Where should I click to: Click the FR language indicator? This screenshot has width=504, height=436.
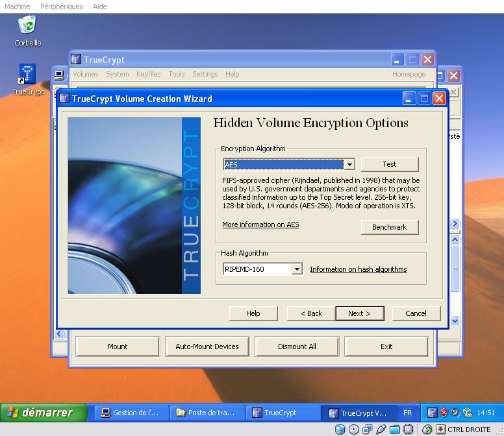point(408,413)
